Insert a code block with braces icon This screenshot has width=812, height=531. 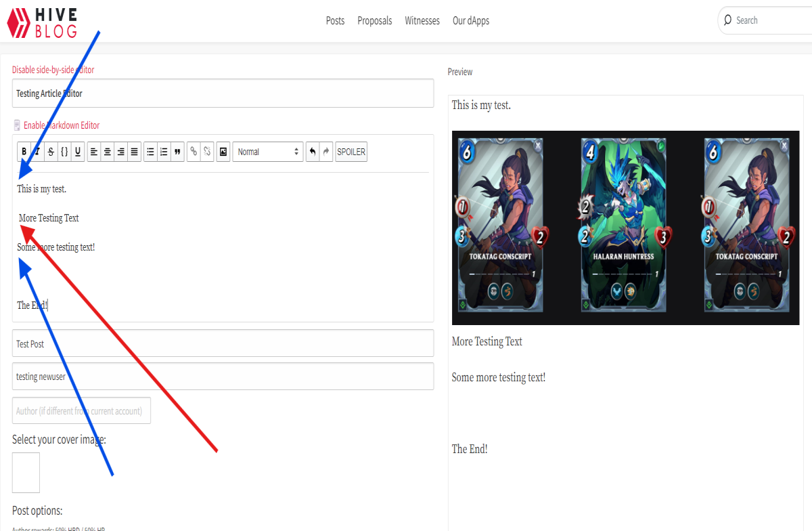(64, 152)
